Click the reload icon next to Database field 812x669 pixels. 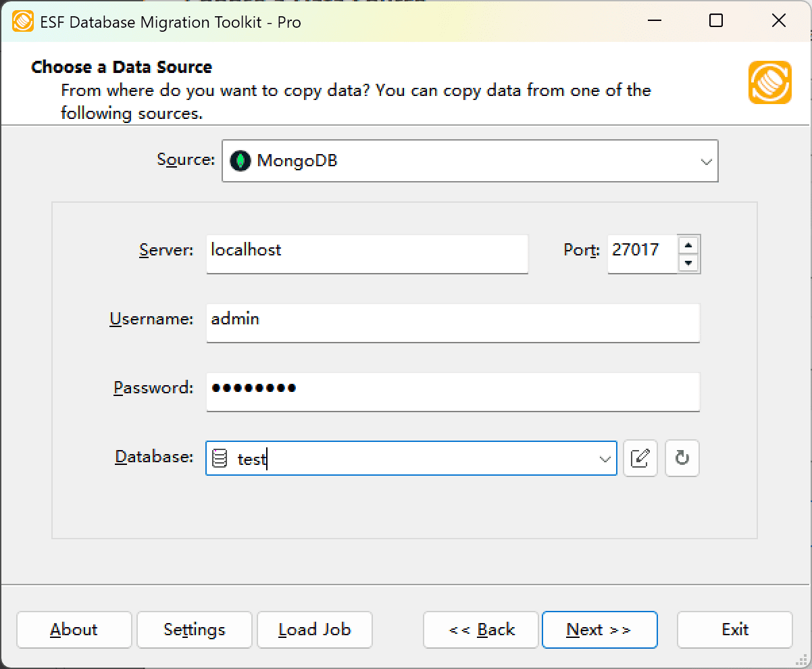coord(682,458)
